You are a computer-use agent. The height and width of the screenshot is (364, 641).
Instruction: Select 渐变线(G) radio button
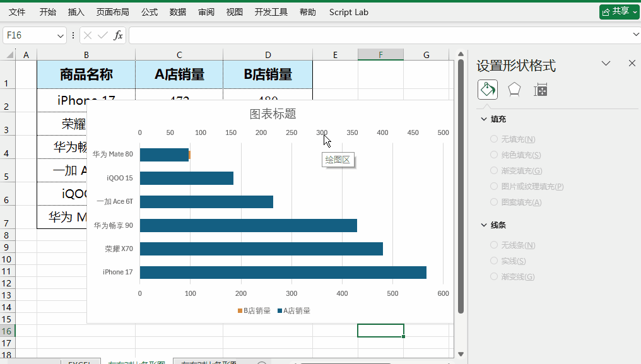point(494,276)
